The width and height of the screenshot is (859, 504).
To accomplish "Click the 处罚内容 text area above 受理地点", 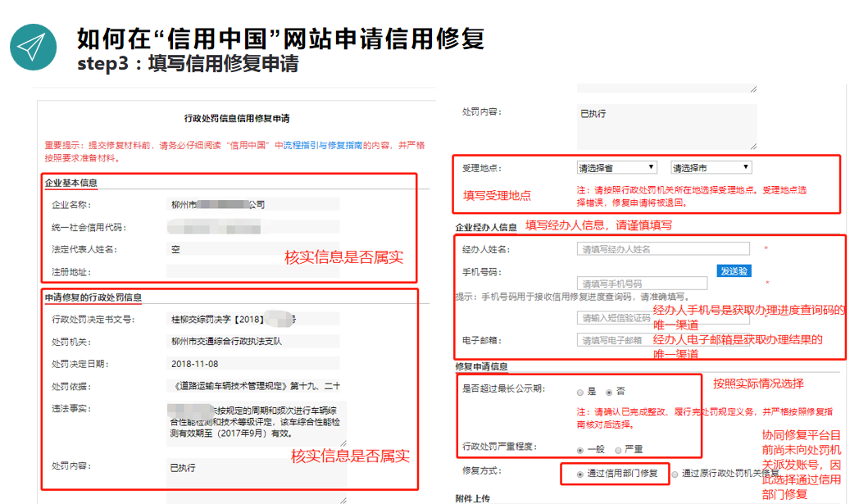I will [x=666, y=126].
